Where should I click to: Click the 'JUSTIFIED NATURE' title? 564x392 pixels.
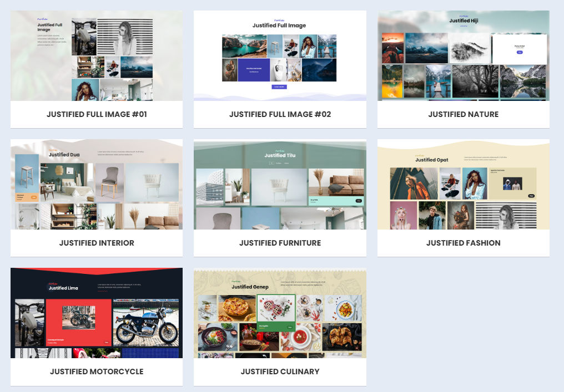(x=464, y=114)
